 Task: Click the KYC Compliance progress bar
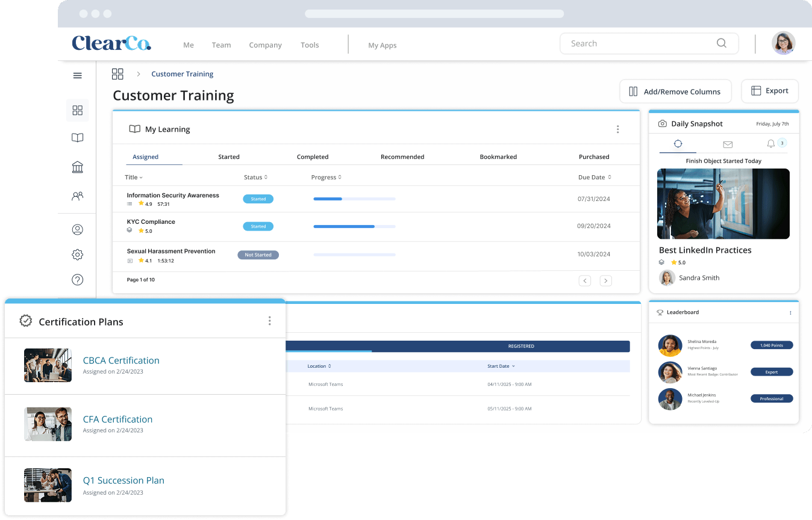tap(354, 227)
